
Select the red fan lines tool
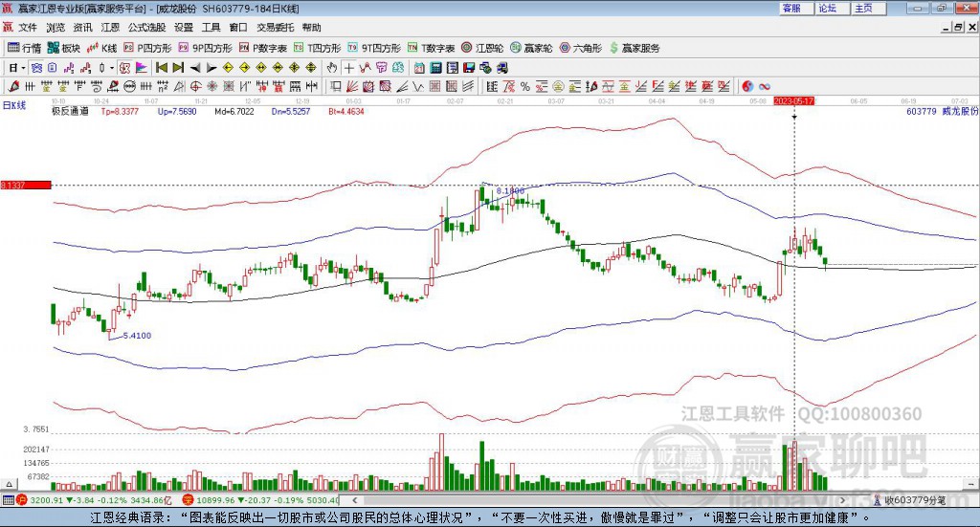tap(352, 87)
